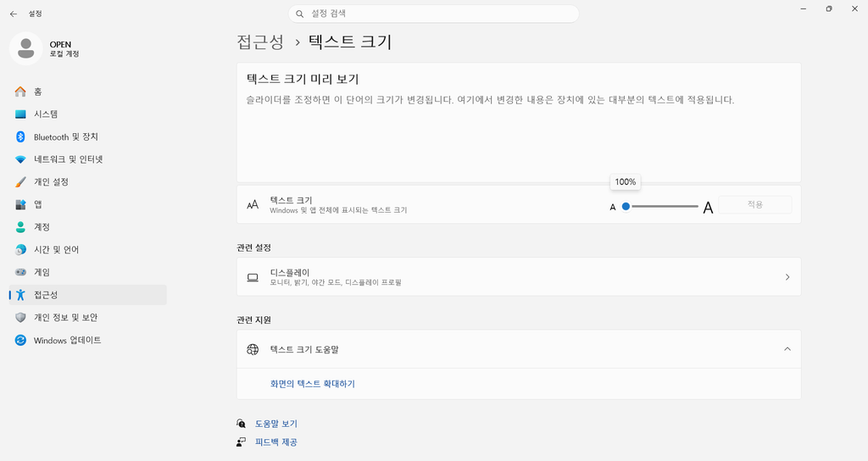
Task: Click the 관련 지원 section heading
Action: [253, 319]
